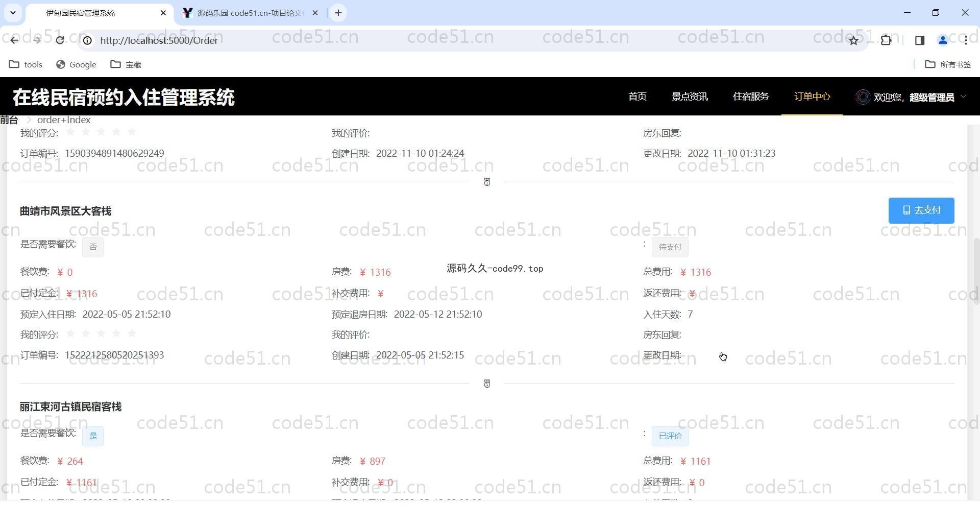
Task: Open 景点资讯 navigation item
Action: 690,97
